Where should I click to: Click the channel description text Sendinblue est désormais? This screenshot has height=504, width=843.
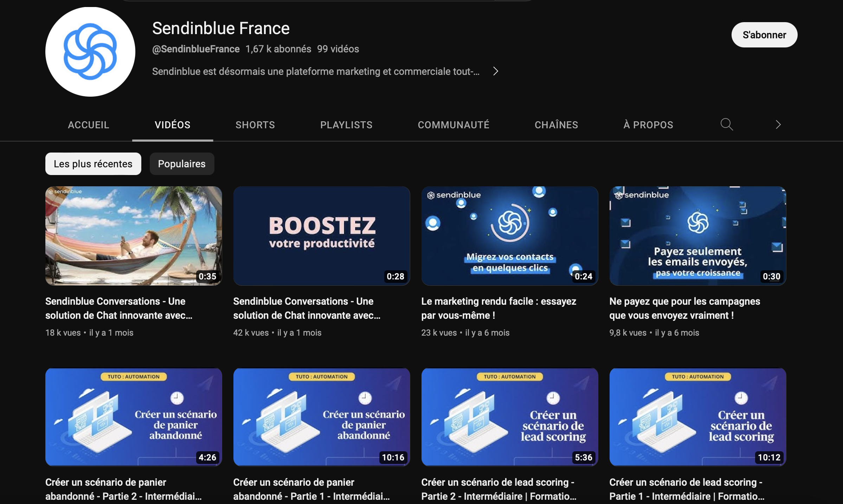(316, 71)
